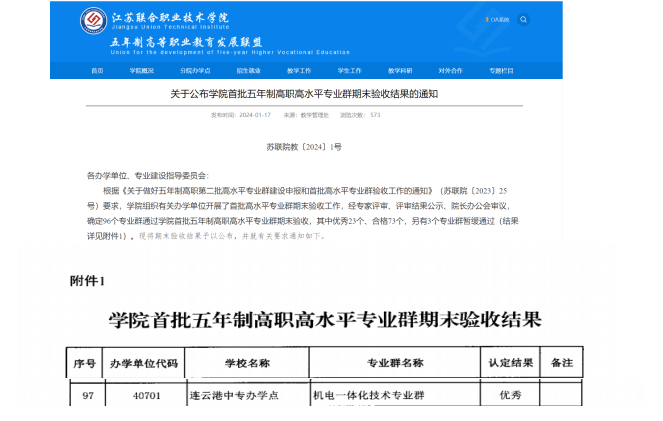
Task: Click document number 苏联院教〔2024〕1号
Action: 304,147
